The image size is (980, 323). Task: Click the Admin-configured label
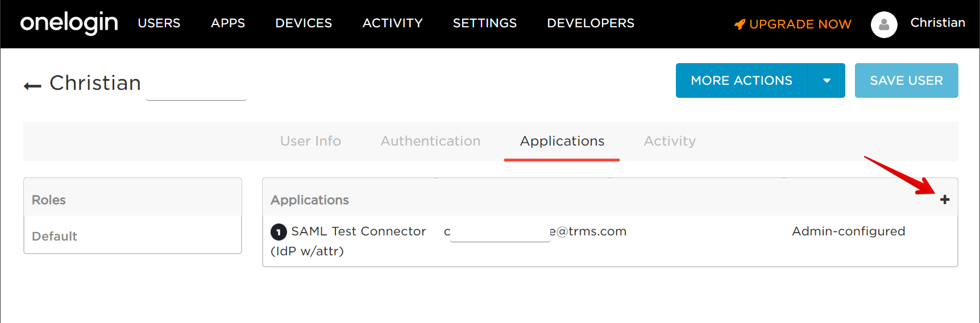(x=849, y=231)
